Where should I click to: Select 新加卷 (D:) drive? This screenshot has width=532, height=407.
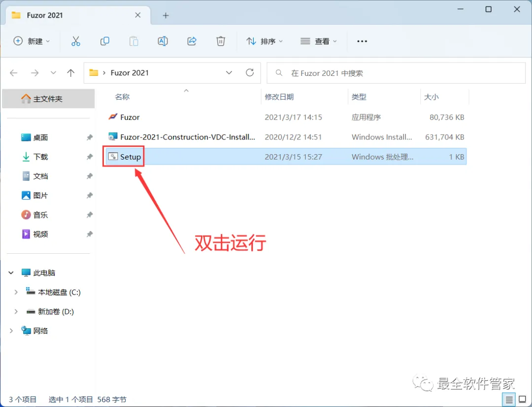(x=56, y=311)
